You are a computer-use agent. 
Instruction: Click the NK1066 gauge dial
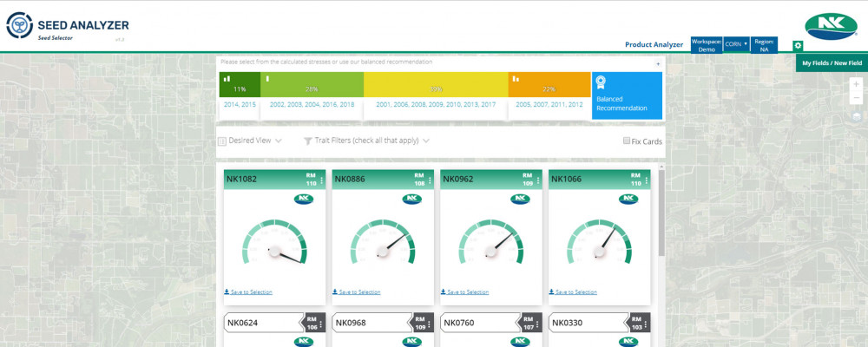click(x=599, y=242)
